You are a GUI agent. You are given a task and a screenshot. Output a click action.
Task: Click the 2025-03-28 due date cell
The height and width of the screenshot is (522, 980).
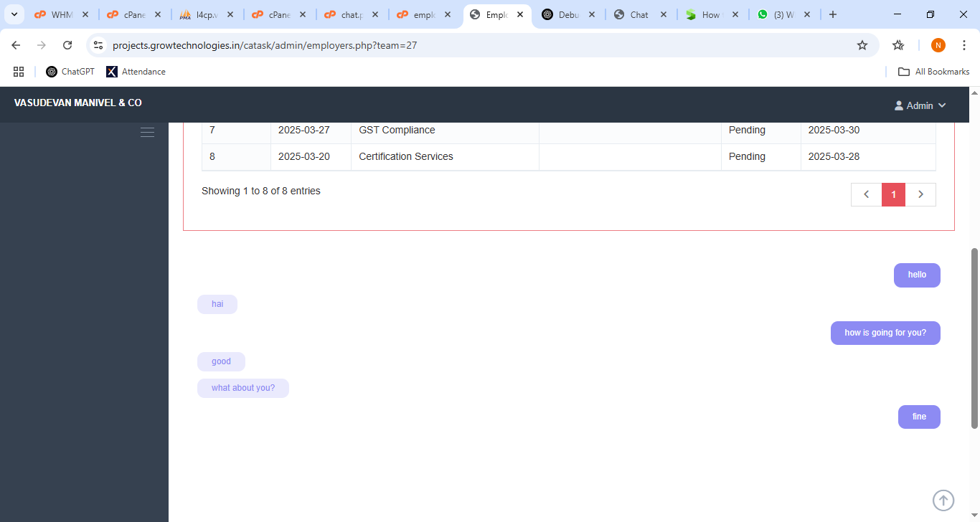868,157
